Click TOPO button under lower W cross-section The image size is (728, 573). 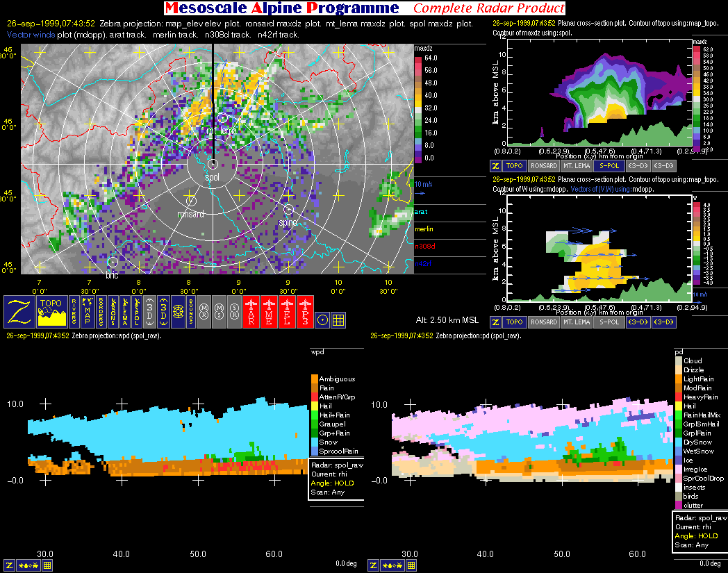pyautogui.click(x=514, y=322)
